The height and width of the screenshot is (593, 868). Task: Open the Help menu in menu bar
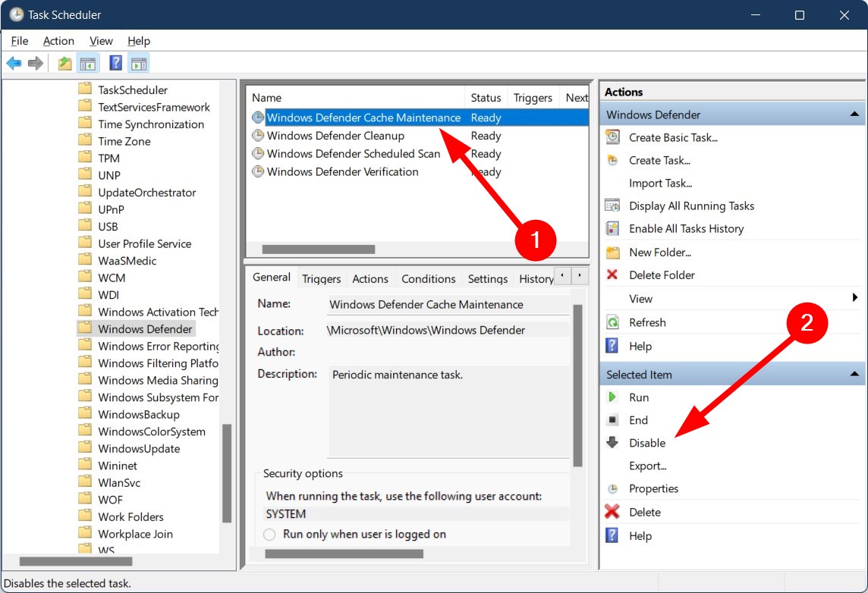(x=138, y=41)
